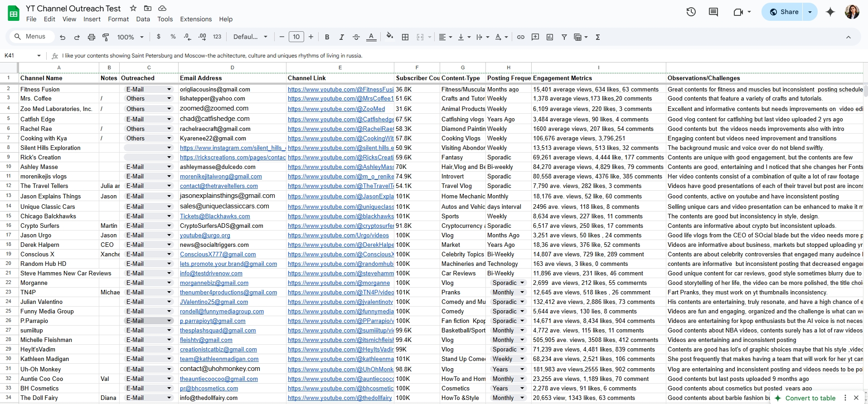Open the FitnessFusion YouTube channel link
868x404 pixels.
[x=340, y=89]
